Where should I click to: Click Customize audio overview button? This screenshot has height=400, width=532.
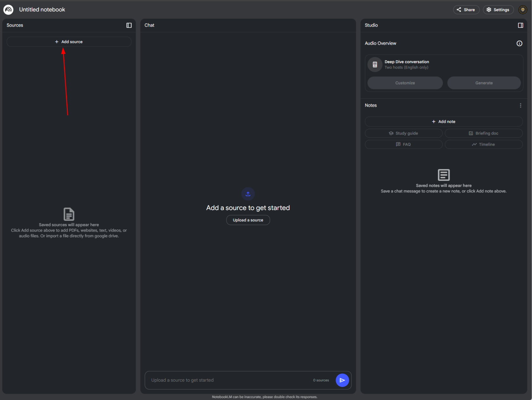pyautogui.click(x=405, y=83)
